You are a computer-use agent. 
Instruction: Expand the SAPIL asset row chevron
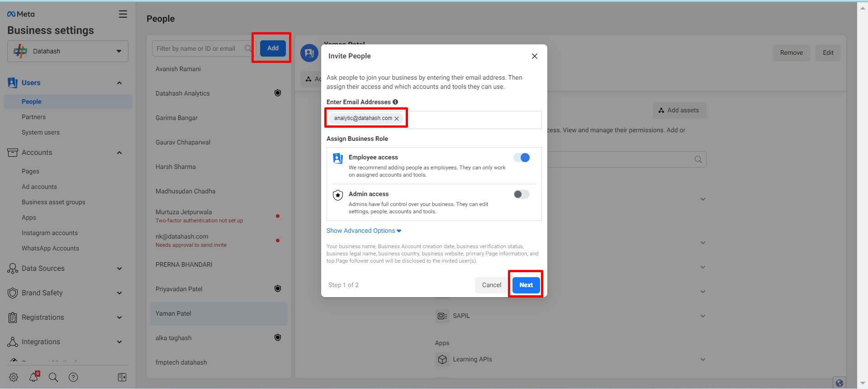[x=703, y=316]
